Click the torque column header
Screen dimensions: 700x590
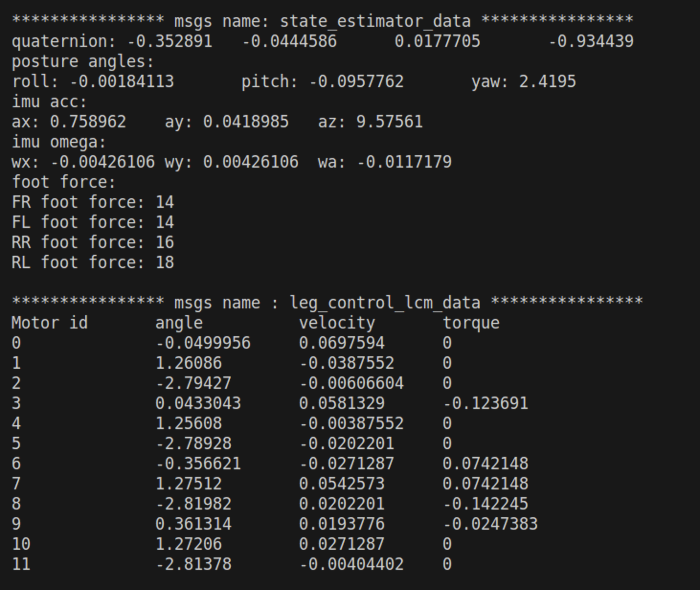pos(471,323)
